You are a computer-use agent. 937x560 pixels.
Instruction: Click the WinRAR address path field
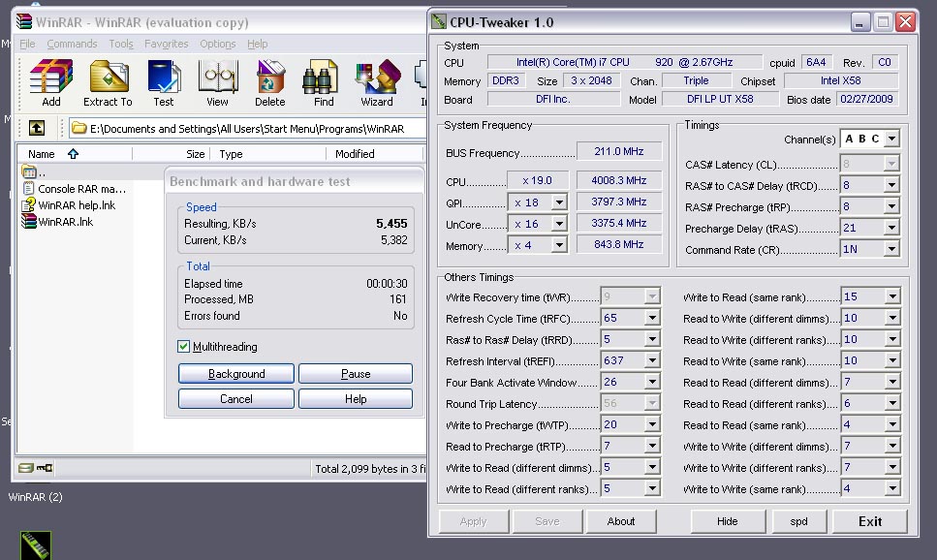click(247, 128)
